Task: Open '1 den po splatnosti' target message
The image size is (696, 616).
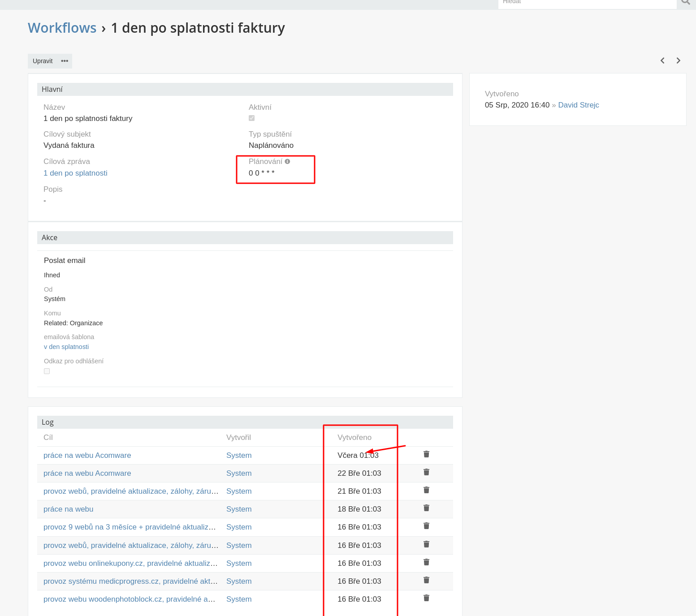Action: pos(75,173)
